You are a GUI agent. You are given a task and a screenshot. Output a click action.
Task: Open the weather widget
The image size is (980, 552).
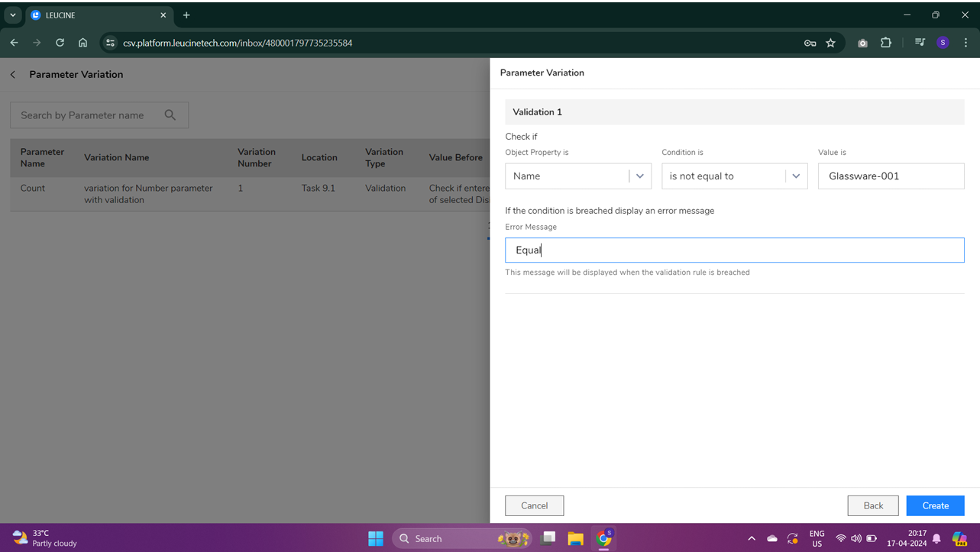44,538
